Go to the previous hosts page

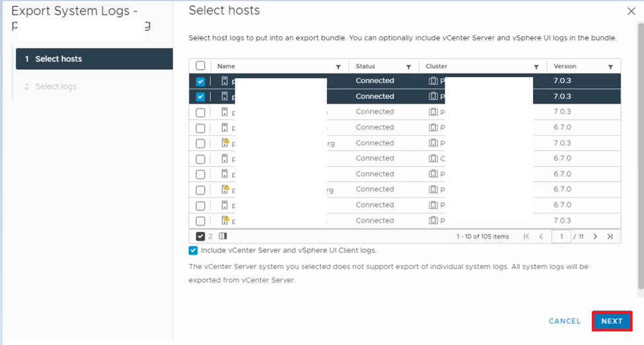pyautogui.click(x=541, y=236)
